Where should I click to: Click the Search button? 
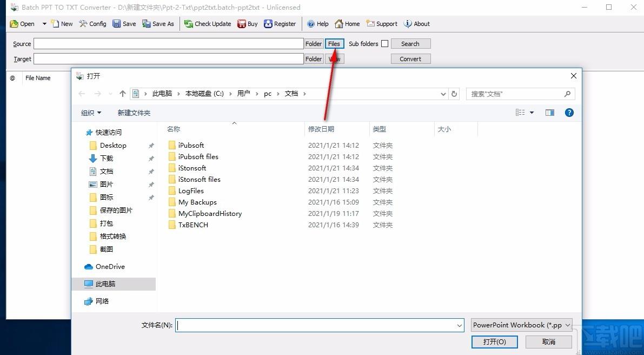point(411,43)
